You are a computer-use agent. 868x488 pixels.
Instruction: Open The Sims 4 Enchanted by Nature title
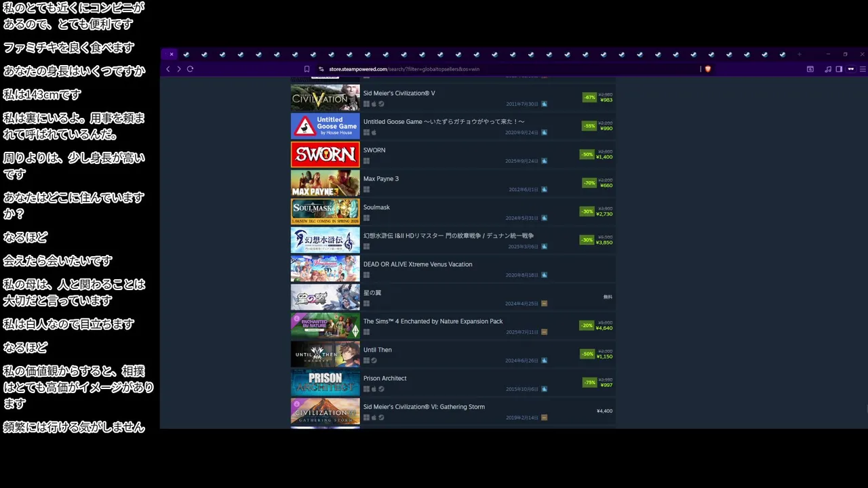coord(433,321)
